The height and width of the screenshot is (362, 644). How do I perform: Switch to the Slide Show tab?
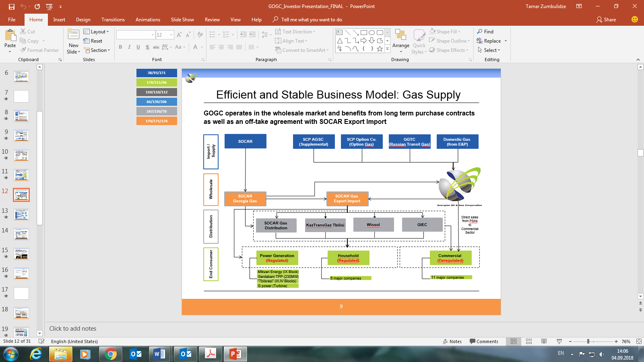click(x=182, y=20)
